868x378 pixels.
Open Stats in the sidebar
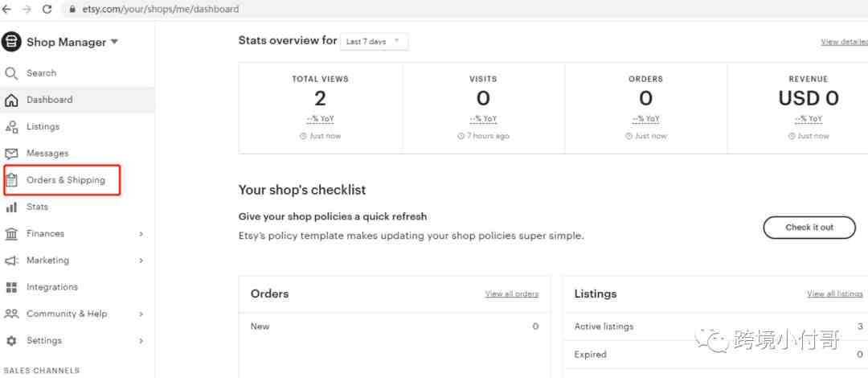(x=37, y=207)
